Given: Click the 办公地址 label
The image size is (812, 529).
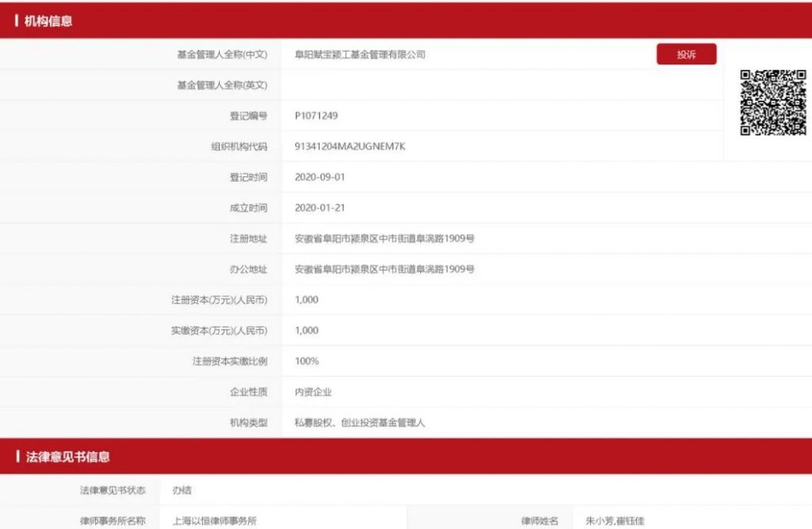Looking at the screenshot, I should coord(248,269).
